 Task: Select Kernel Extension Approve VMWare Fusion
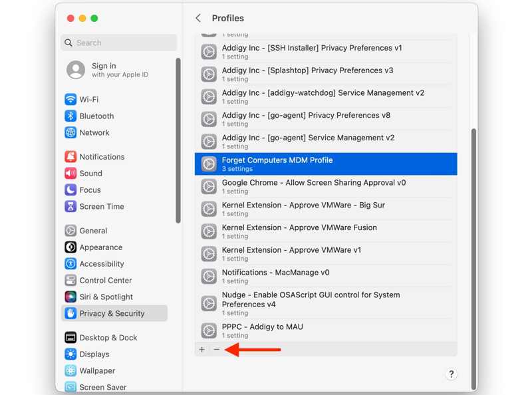coord(326,231)
